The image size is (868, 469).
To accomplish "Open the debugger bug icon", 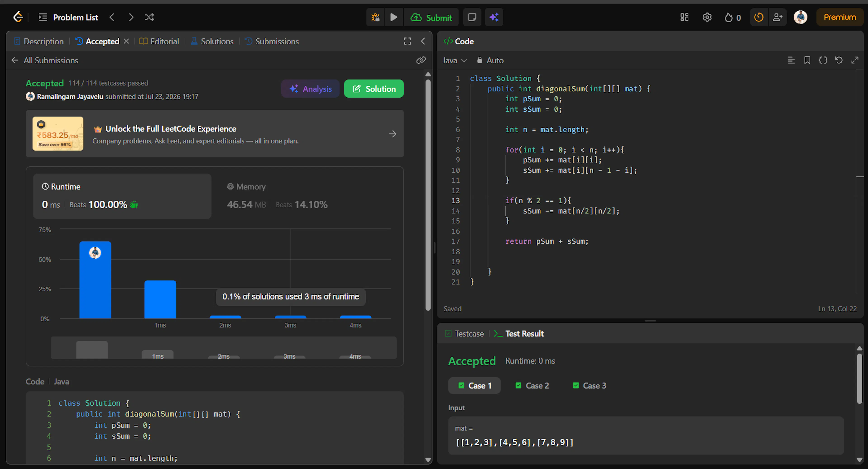I will [x=375, y=17].
